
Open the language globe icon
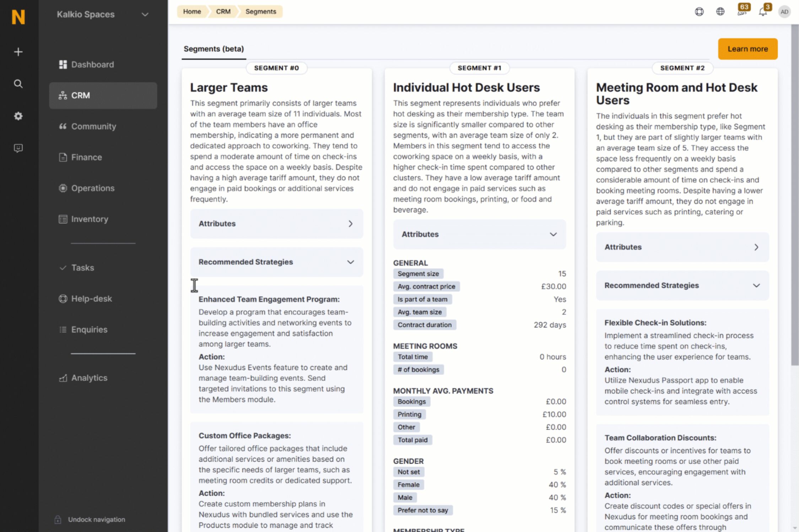[x=720, y=12]
